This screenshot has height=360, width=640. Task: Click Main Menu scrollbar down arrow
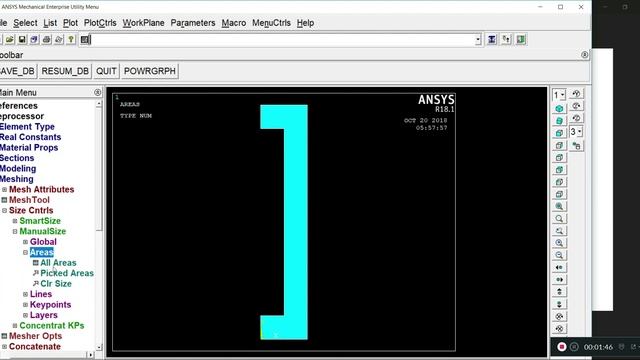pos(99,347)
